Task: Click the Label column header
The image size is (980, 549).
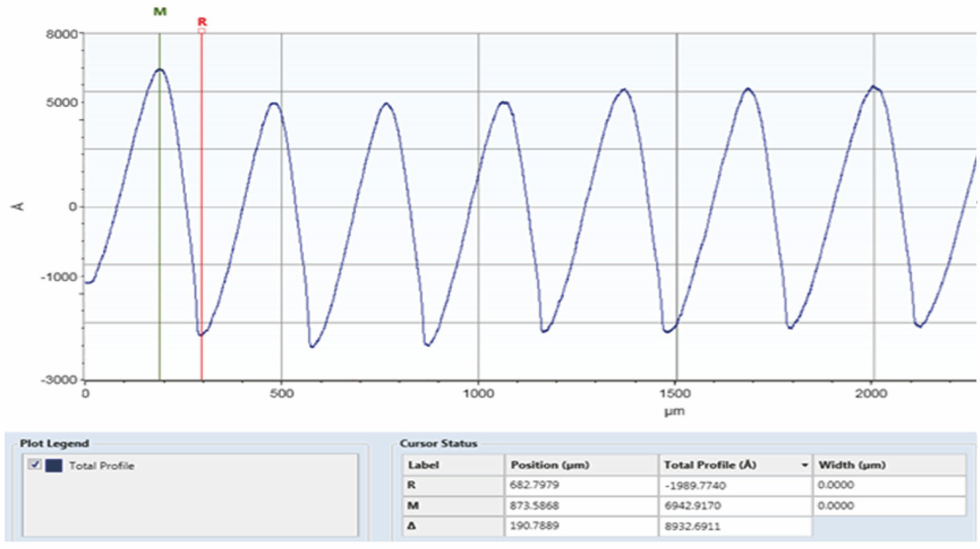Action: [423, 465]
